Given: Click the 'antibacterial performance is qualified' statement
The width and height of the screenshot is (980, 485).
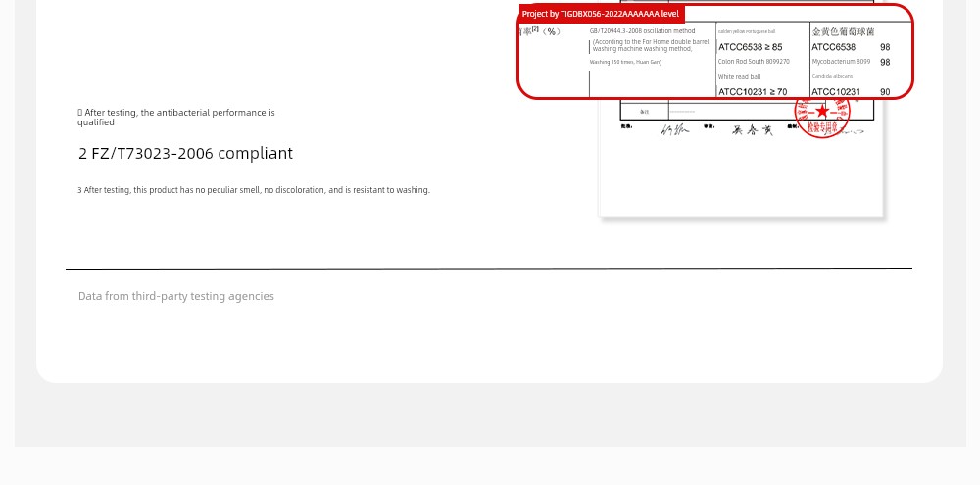Looking at the screenshot, I should pyautogui.click(x=176, y=118).
